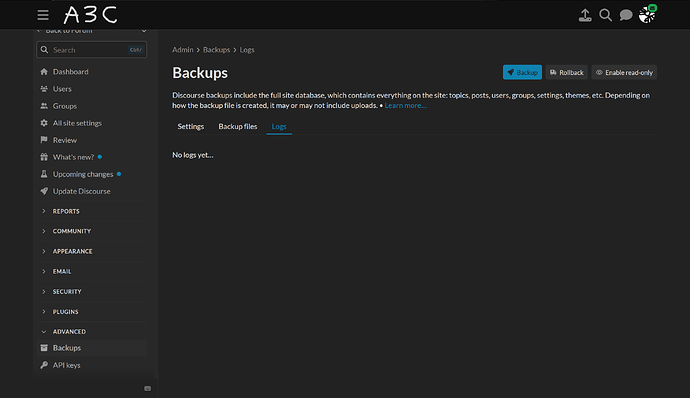Click the What's new gift icon
Viewport: 690px width, 398px height.
click(44, 157)
